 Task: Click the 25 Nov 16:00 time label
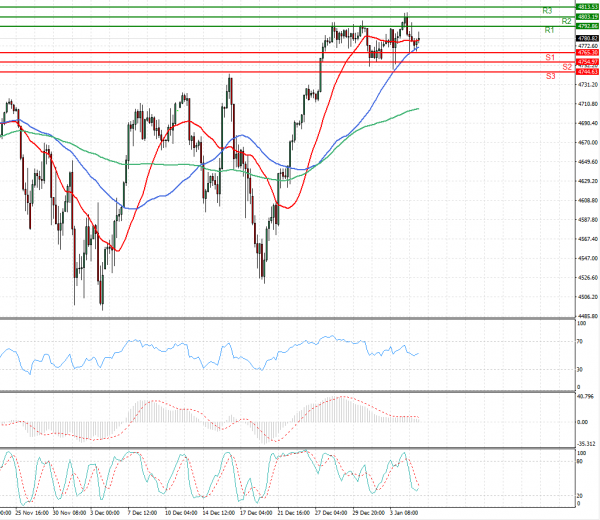point(32,512)
